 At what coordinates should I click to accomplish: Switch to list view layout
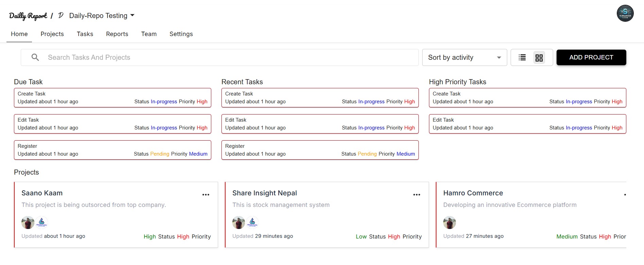click(522, 57)
